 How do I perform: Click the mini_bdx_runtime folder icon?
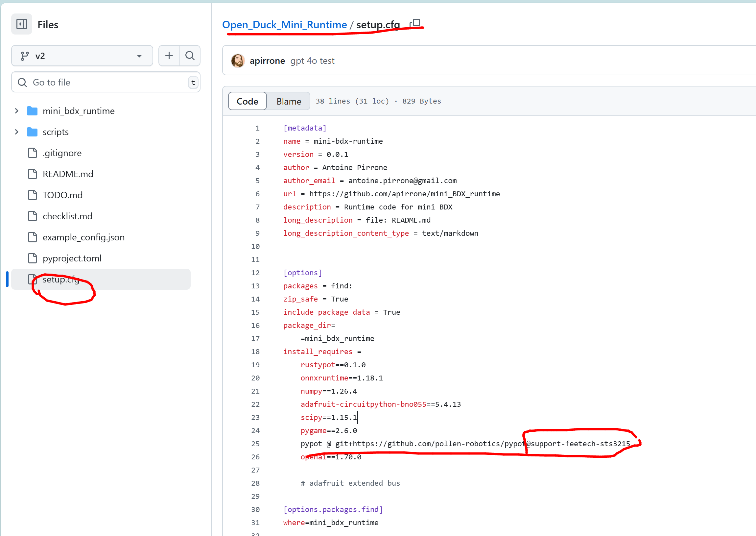point(32,111)
